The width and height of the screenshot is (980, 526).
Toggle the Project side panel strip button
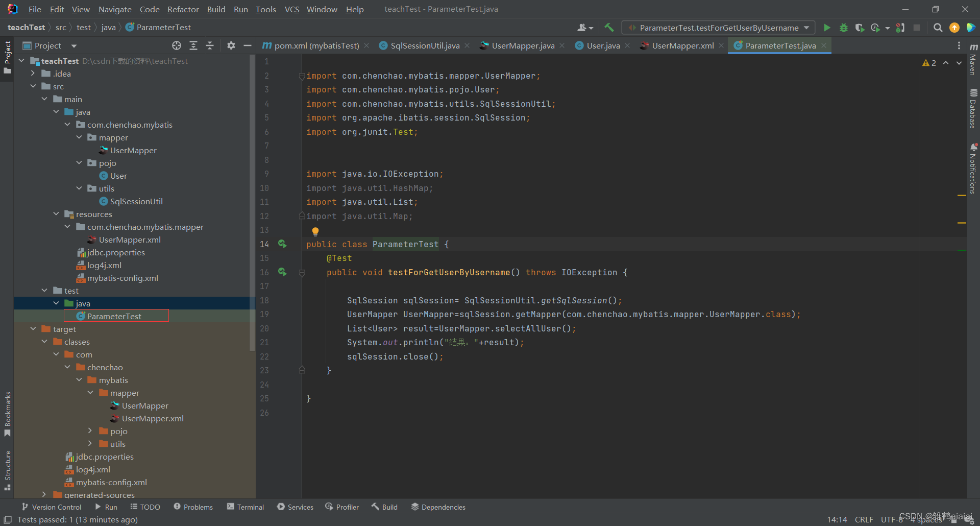coord(7,57)
